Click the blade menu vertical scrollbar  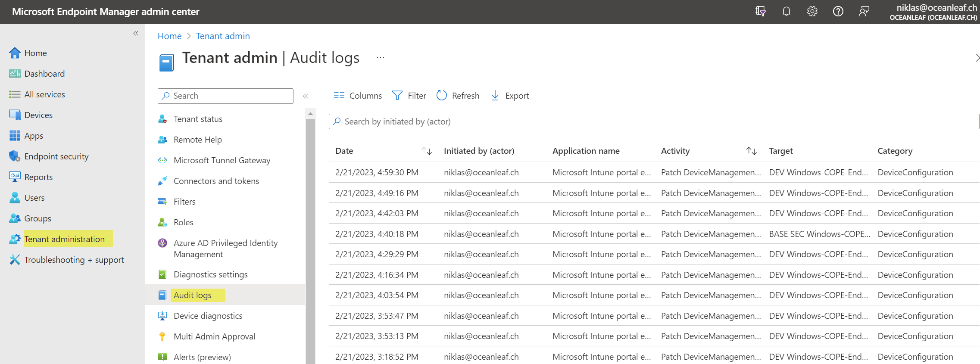point(310,241)
